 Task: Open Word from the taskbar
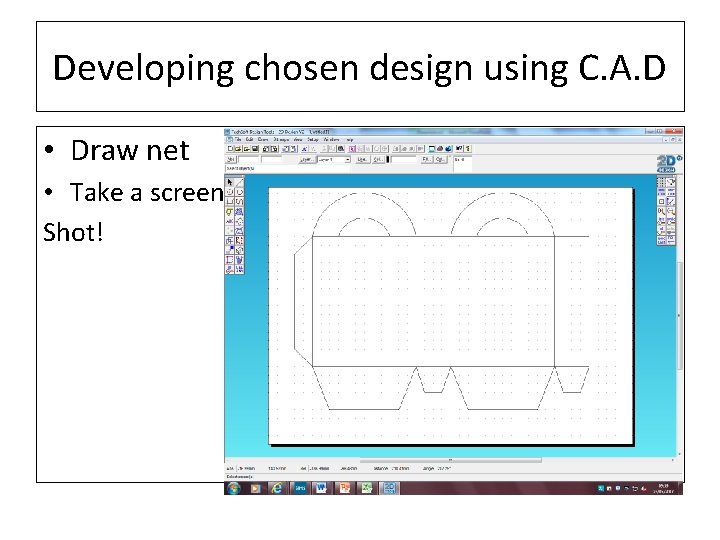point(321,488)
